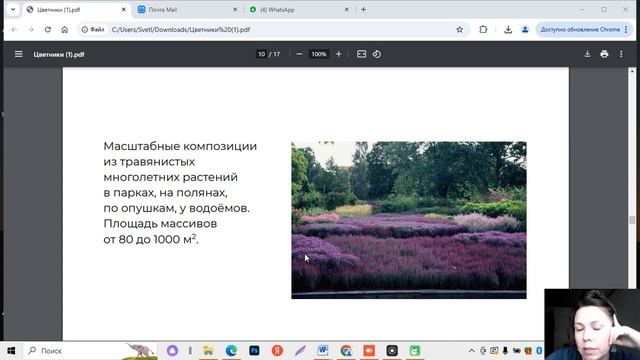
Task: Open the feather pen app in taskbar
Action: click(300, 351)
